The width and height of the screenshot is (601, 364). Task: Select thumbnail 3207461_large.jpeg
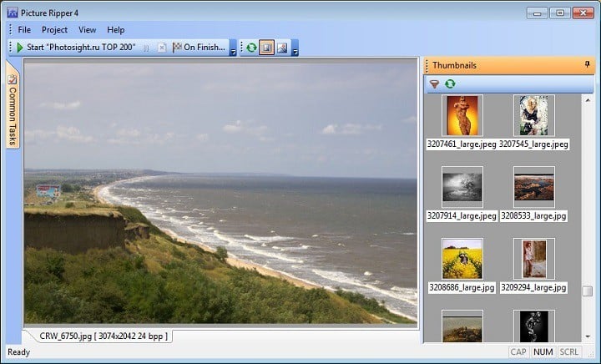462,115
